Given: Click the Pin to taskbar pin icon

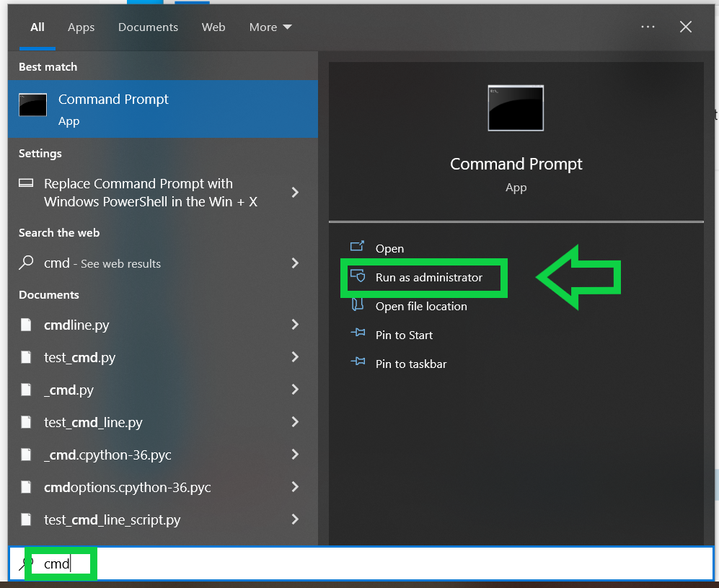Looking at the screenshot, I should [358, 364].
